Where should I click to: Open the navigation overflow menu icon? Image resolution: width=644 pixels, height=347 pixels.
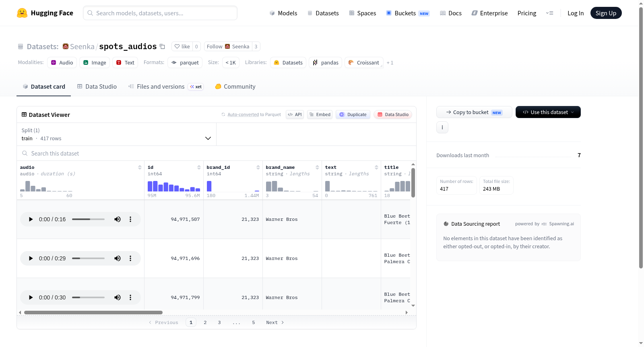coord(549,13)
